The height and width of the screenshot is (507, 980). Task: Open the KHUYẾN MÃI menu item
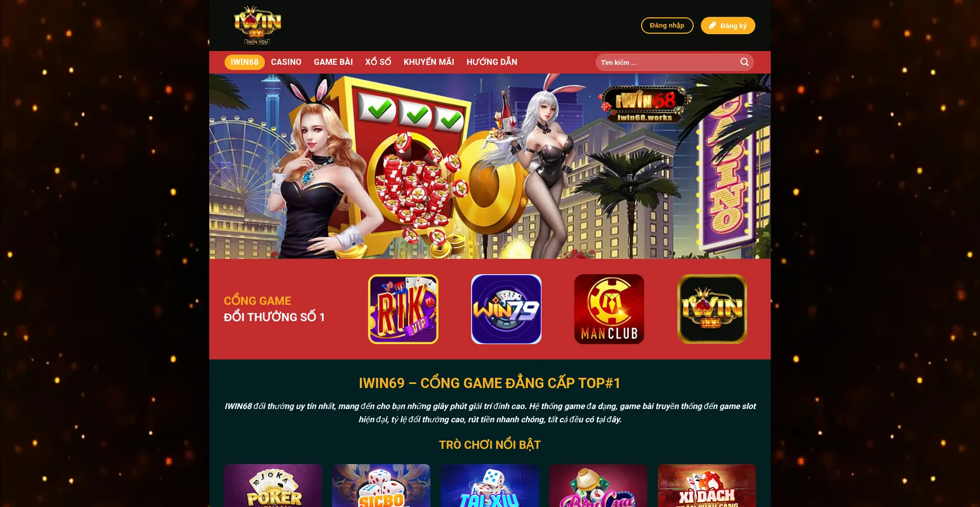[429, 62]
